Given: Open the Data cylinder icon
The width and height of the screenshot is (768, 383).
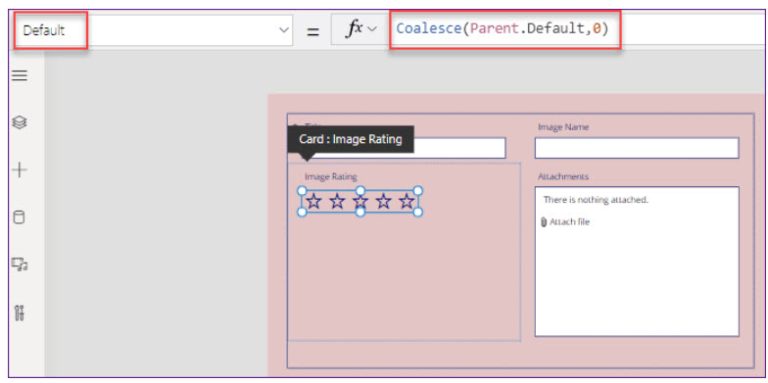Looking at the screenshot, I should [x=19, y=217].
